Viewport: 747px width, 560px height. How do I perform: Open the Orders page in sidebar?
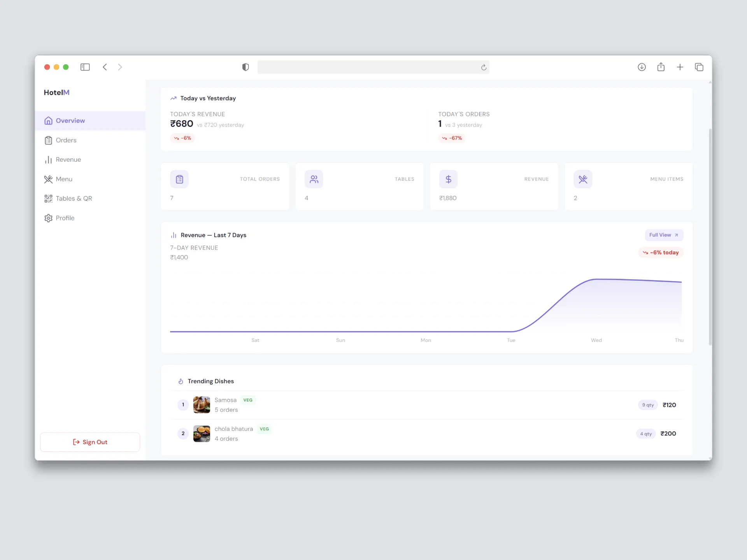pyautogui.click(x=90, y=140)
